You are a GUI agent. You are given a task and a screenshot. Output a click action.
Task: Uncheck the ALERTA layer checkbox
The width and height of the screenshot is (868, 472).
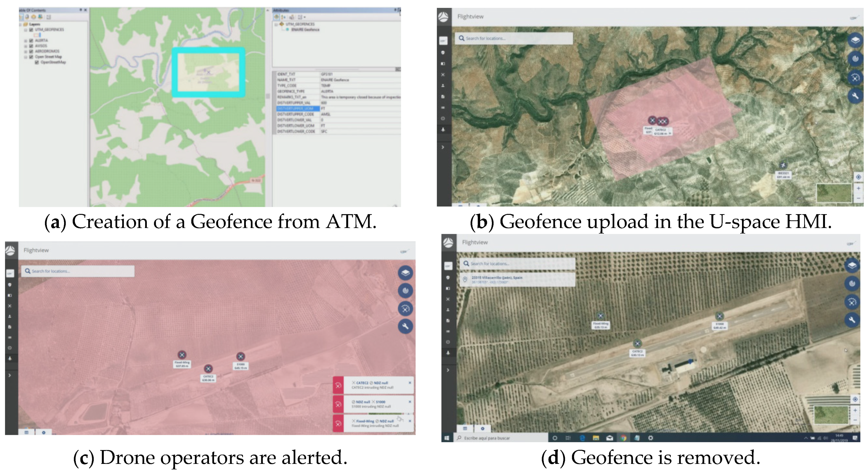coord(31,40)
